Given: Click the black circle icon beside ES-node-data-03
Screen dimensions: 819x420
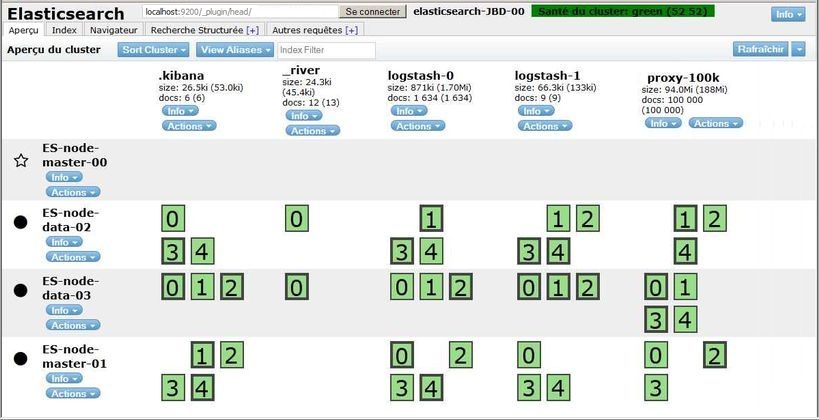Looking at the screenshot, I should tap(20, 290).
